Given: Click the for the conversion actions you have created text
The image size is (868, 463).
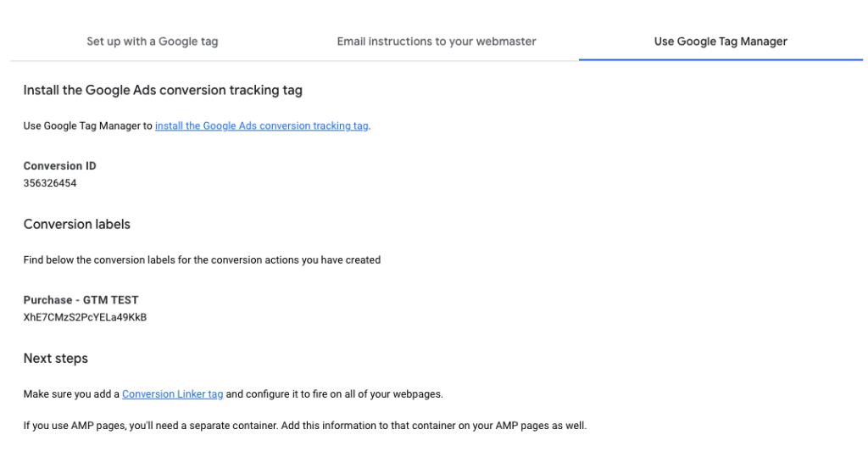Looking at the screenshot, I should coord(279,259).
